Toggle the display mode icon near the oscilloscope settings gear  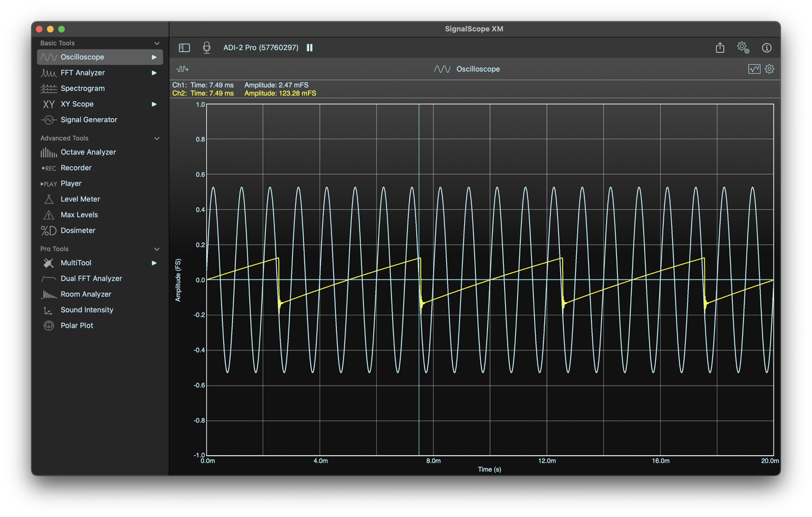754,69
